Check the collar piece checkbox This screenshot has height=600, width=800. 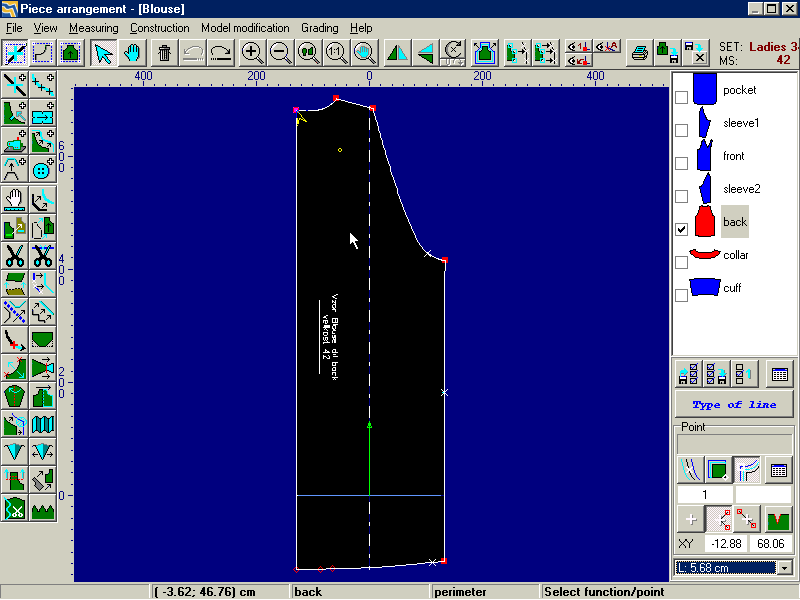click(x=681, y=262)
